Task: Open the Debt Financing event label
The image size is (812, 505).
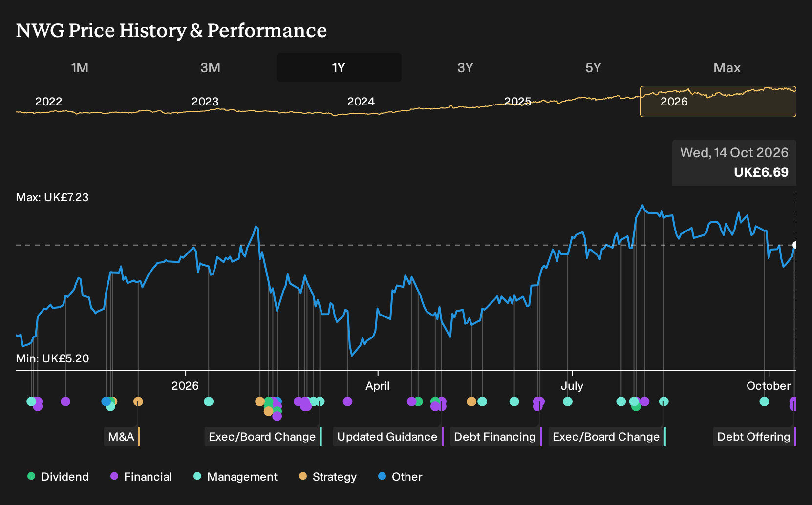Action: [496, 437]
